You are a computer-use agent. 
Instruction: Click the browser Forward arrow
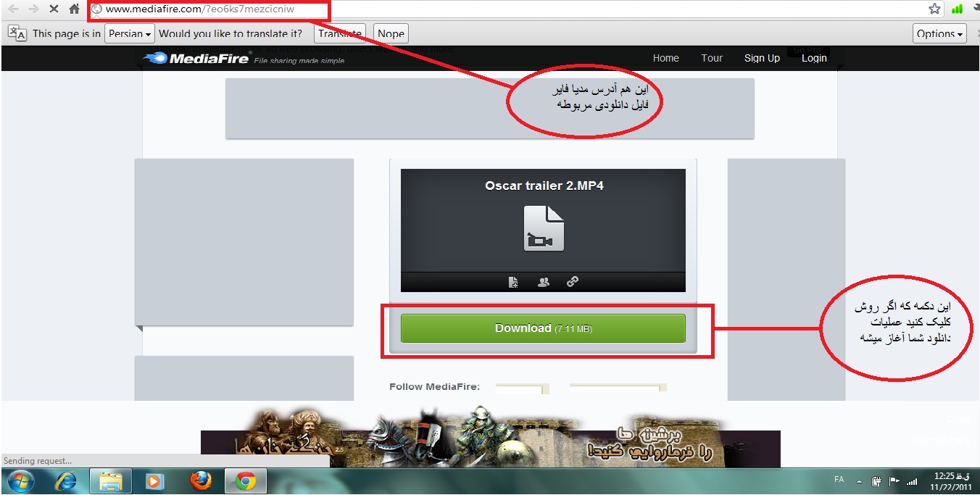coord(33,9)
